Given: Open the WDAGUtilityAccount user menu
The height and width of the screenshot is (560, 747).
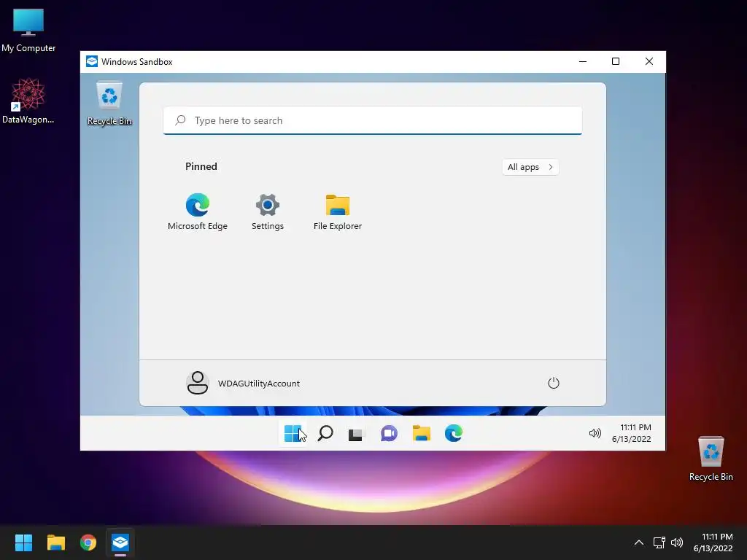Looking at the screenshot, I should click(x=243, y=383).
